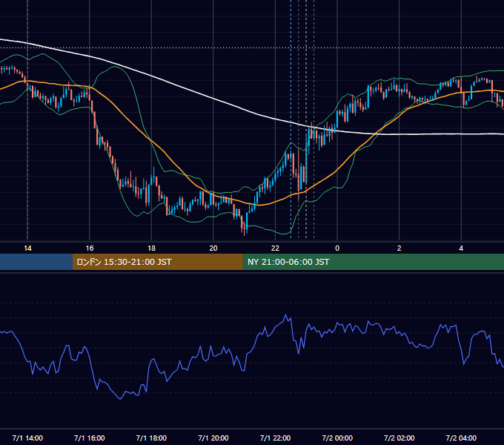
Task: Click the NY 21:00-06:00 JST session bar
Action: click(373, 262)
